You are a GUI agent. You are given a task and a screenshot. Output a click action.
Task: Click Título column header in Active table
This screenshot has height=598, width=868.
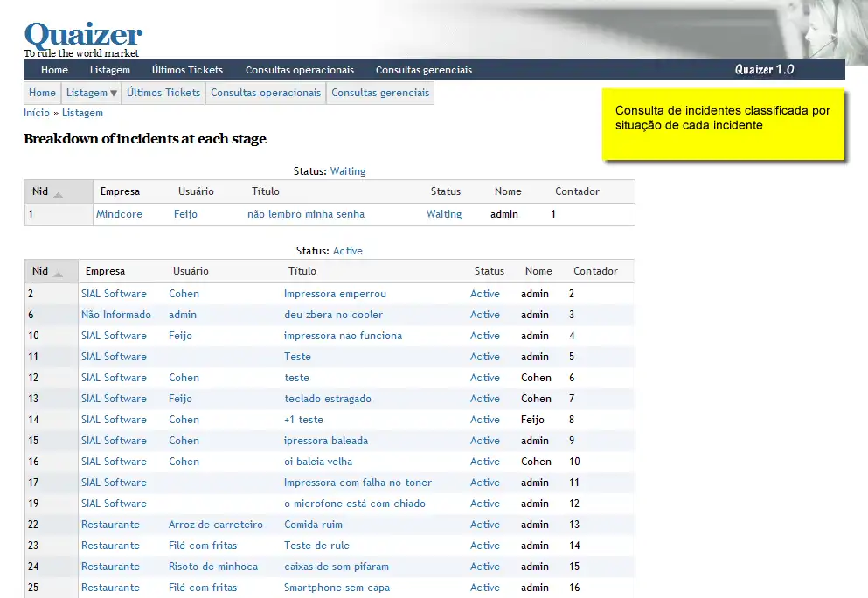[x=302, y=271]
